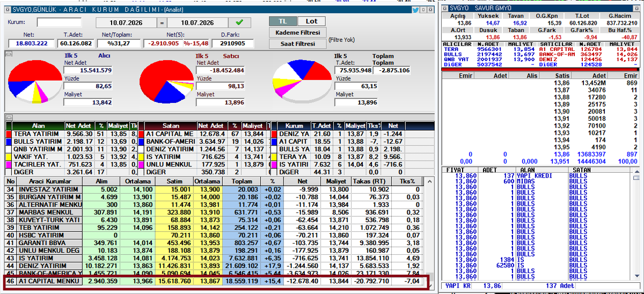Sort by the Satan column header
The height and width of the screenshot is (294, 644).
pyautogui.click(x=171, y=126)
